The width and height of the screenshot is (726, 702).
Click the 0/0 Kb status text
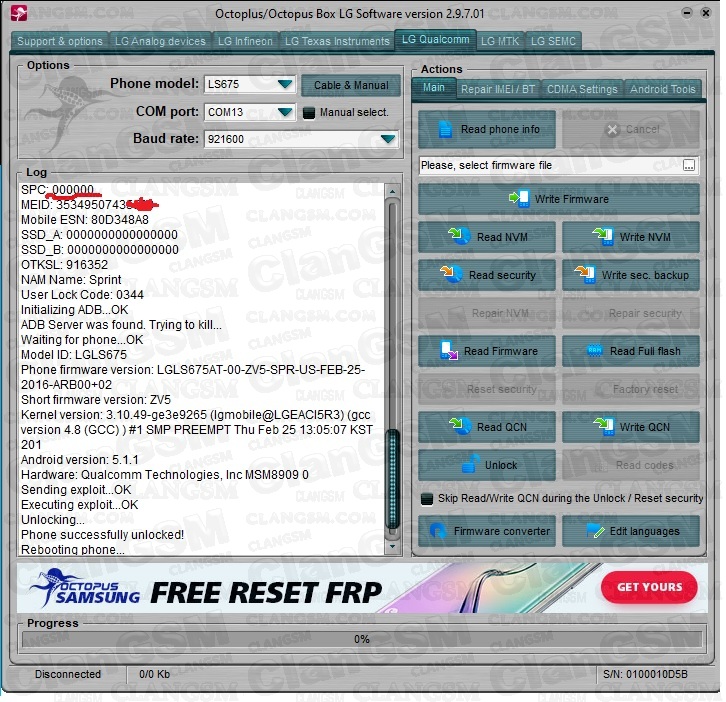(x=155, y=674)
